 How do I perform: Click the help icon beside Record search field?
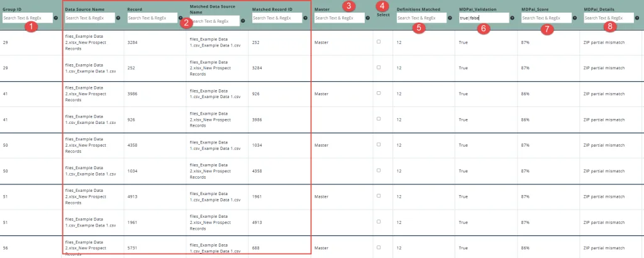click(180, 18)
